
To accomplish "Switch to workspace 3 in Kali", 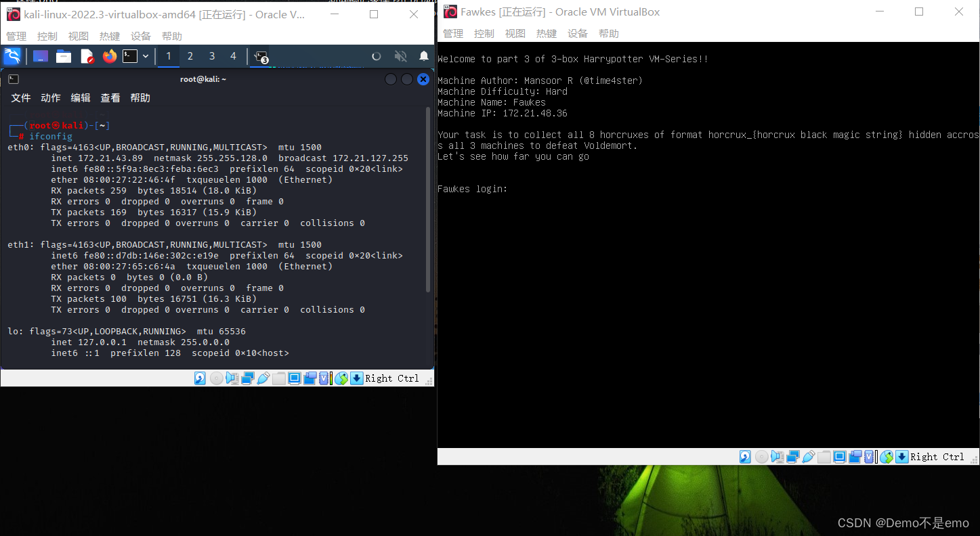I will pyautogui.click(x=212, y=56).
